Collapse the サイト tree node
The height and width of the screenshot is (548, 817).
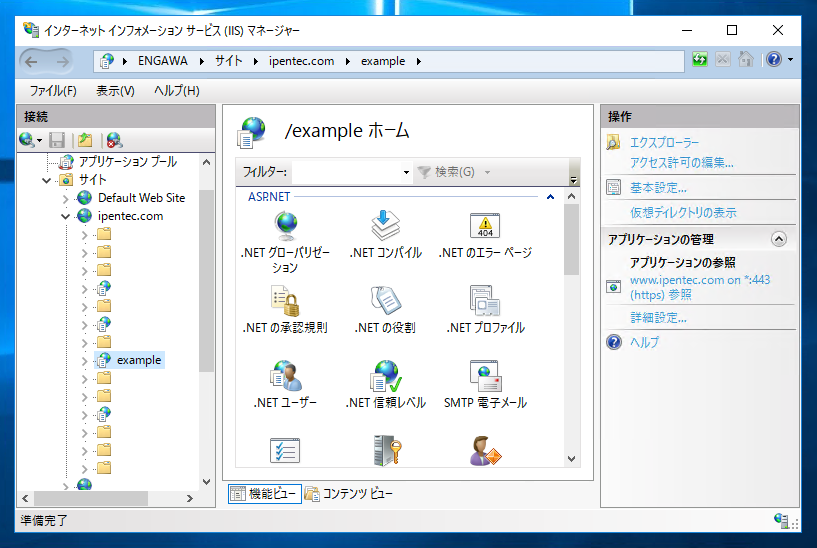tap(46, 180)
